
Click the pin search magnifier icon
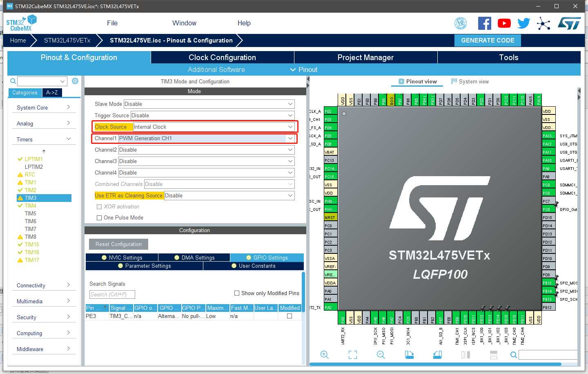tap(514, 355)
